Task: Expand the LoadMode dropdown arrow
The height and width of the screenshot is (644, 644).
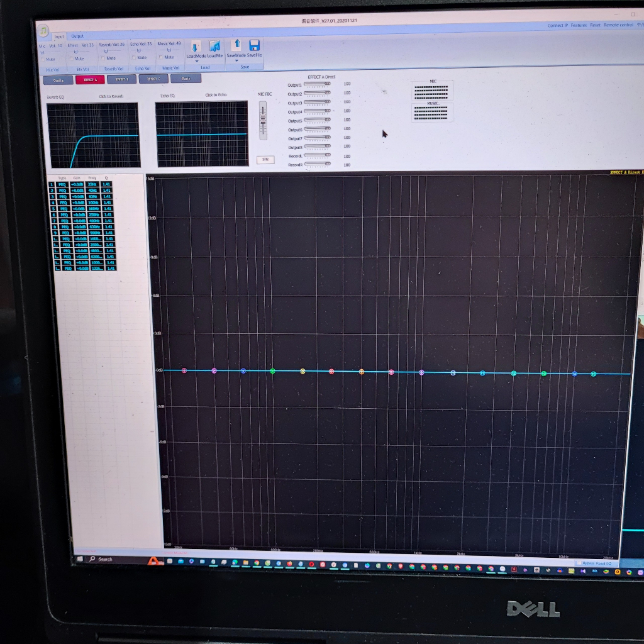Action: (196, 61)
